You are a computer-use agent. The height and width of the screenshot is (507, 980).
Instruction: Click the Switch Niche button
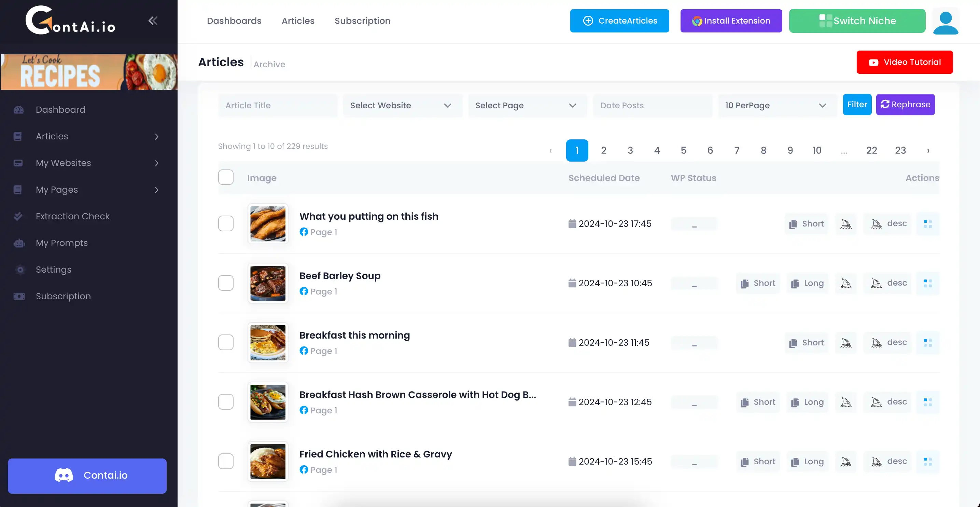coord(857,21)
